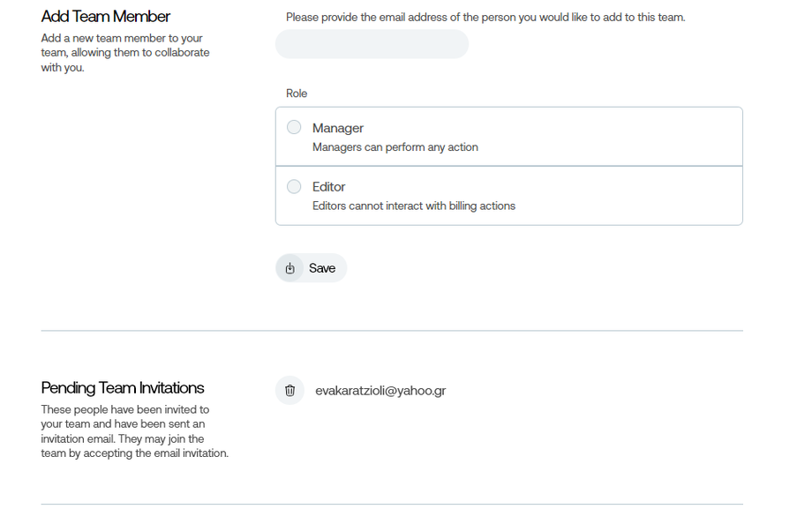Click the Save button label
812x524 pixels.
(x=322, y=268)
